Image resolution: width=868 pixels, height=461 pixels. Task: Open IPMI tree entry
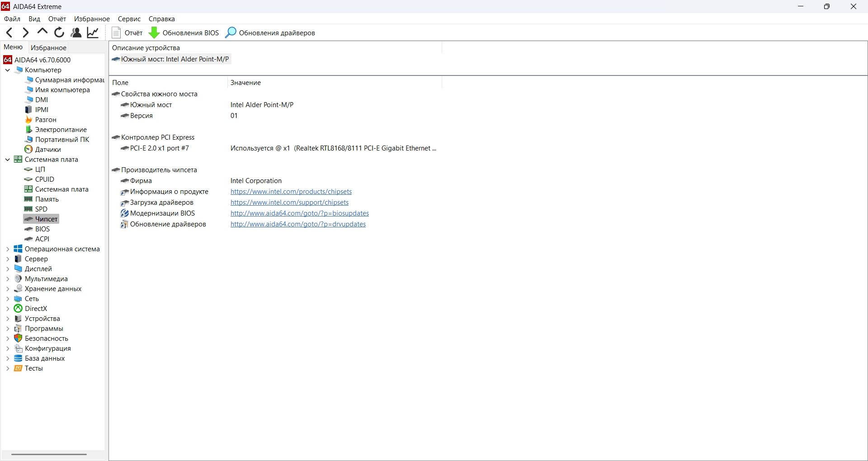tap(37, 110)
